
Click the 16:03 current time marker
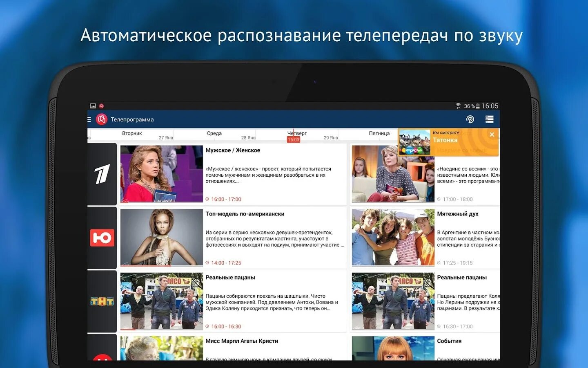coord(294,140)
